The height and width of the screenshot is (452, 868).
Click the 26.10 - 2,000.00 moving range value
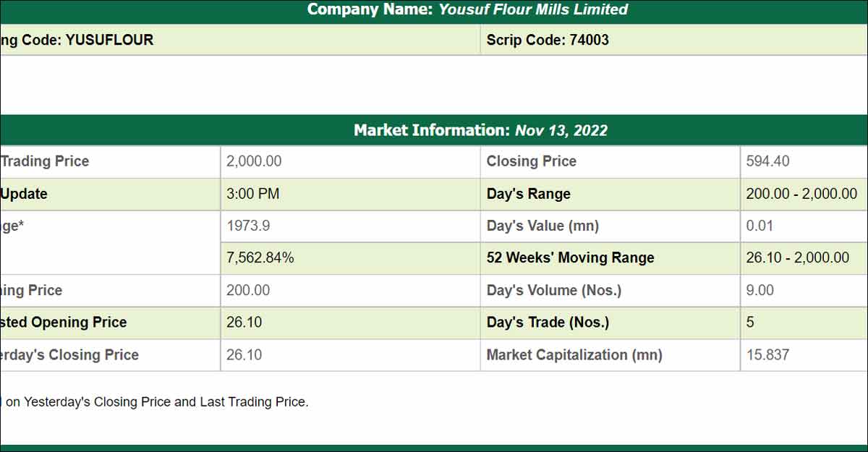[797, 258]
